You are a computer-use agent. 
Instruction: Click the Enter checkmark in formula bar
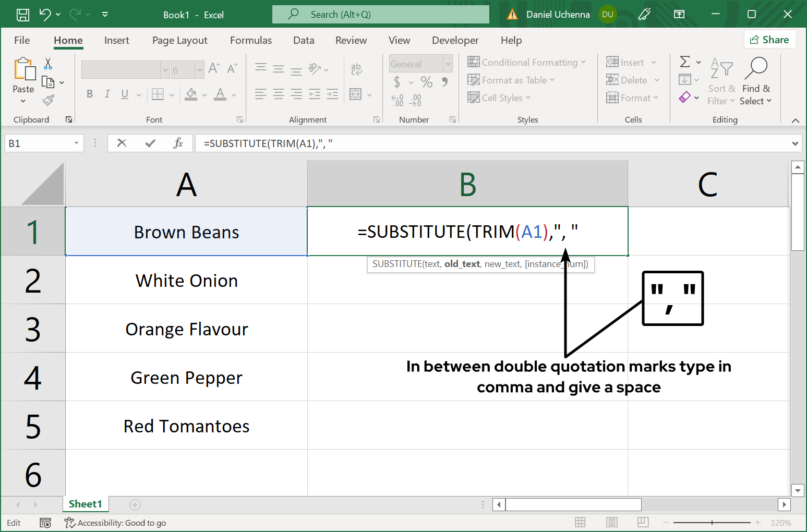(150, 143)
